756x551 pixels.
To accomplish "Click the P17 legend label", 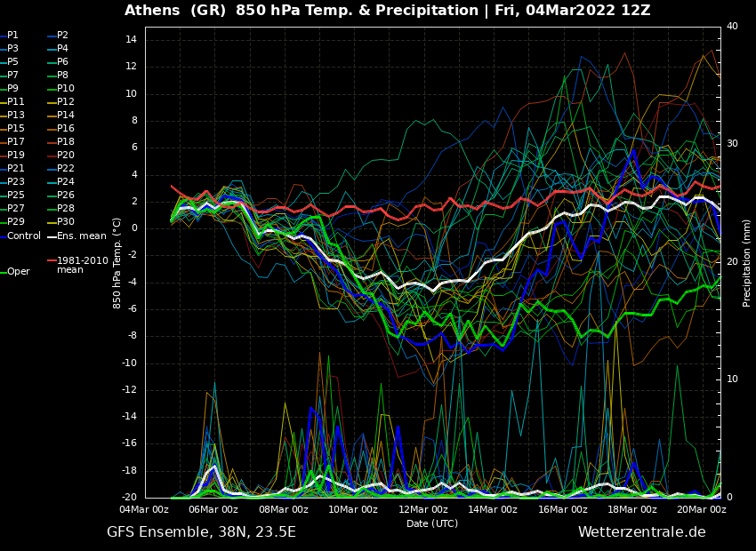I will pos(15,141).
